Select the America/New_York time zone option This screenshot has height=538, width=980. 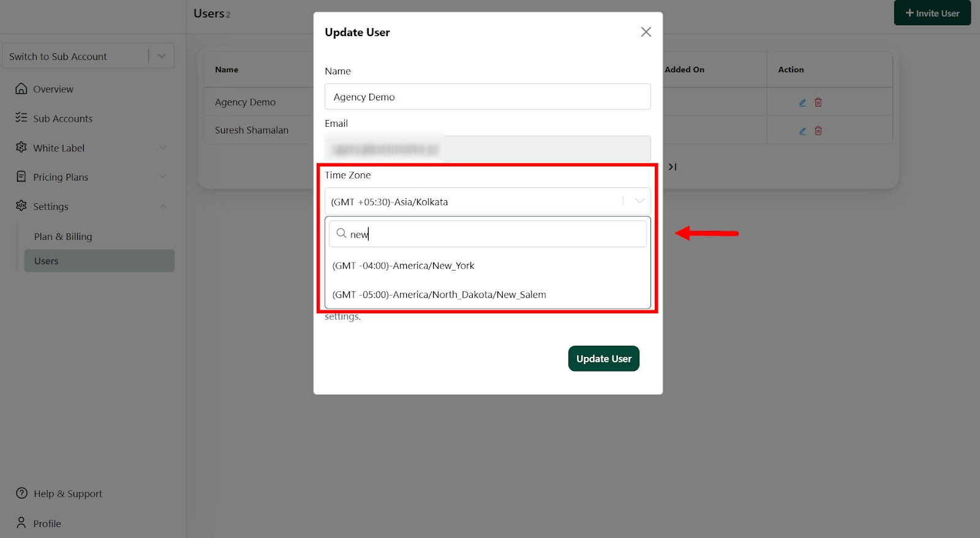tap(404, 266)
